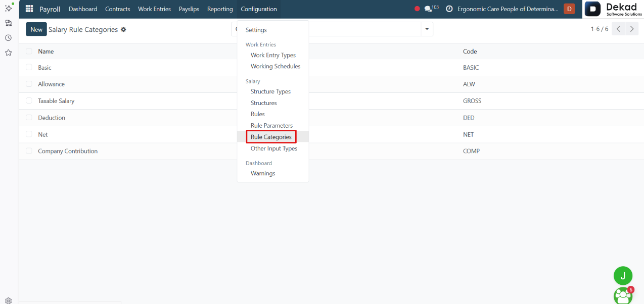
Task: Check the box for Company Contribution
Action: coord(29,151)
